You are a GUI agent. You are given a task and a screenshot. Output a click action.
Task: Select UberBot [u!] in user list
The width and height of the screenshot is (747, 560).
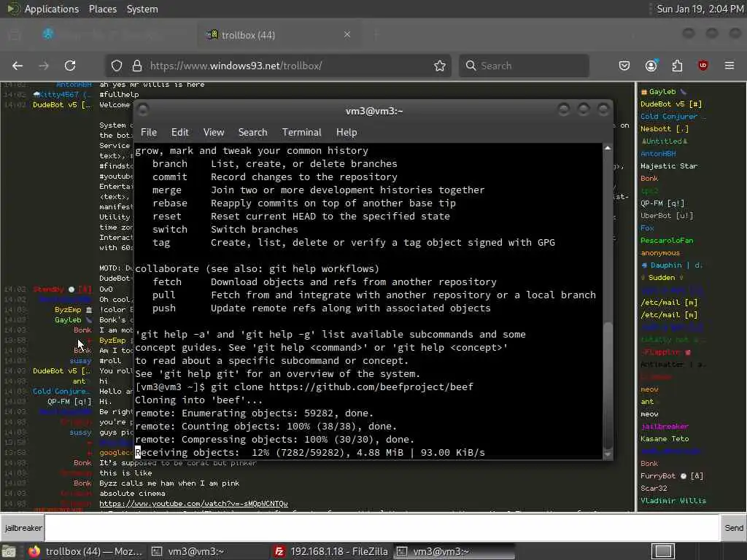[667, 215]
